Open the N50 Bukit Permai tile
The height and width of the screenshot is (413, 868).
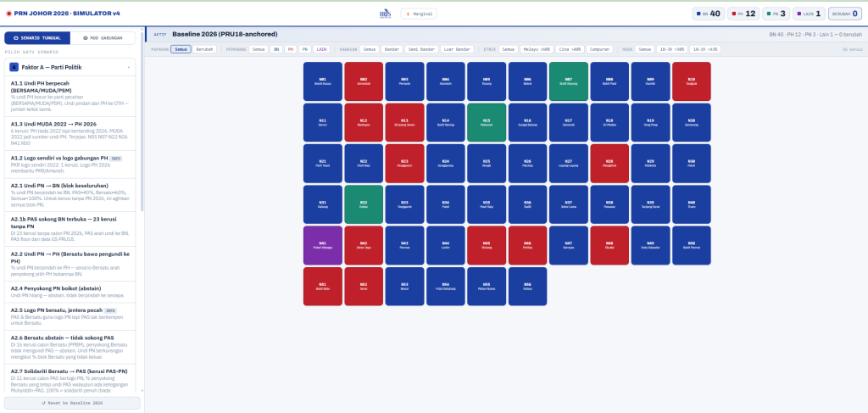point(692,245)
